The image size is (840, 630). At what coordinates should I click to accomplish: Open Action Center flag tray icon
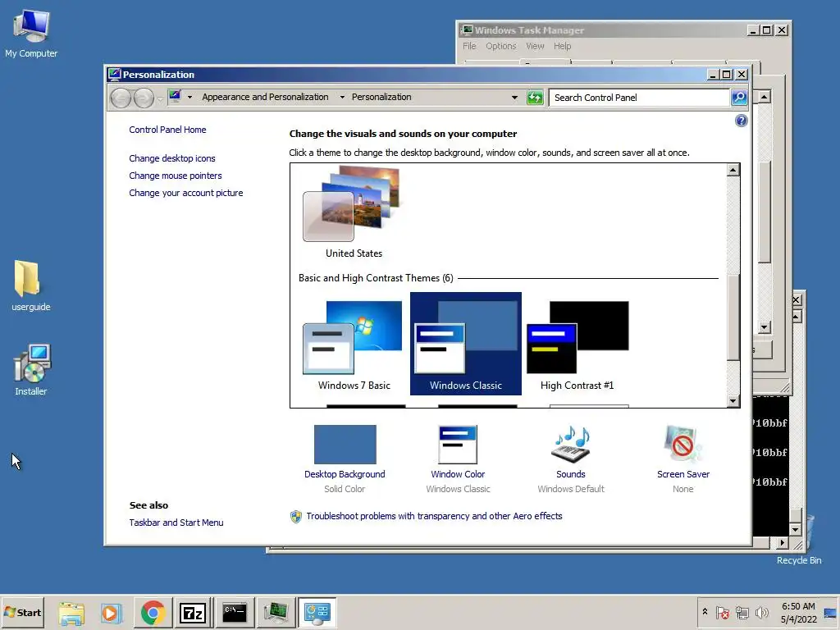(x=722, y=612)
